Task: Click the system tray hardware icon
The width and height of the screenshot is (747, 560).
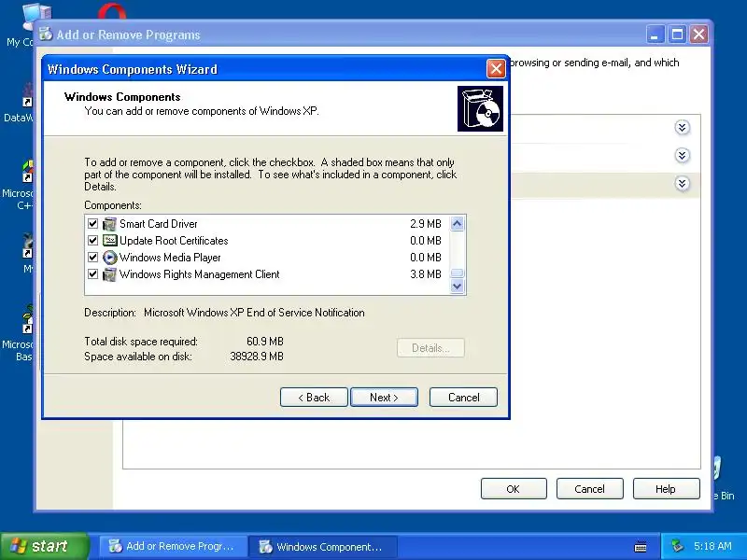Action: [676, 546]
